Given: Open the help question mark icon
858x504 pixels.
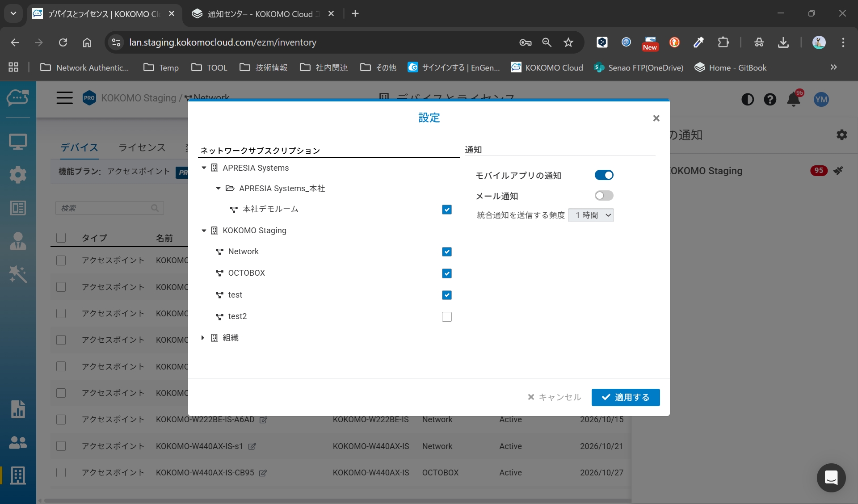Looking at the screenshot, I should pos(770,99).
